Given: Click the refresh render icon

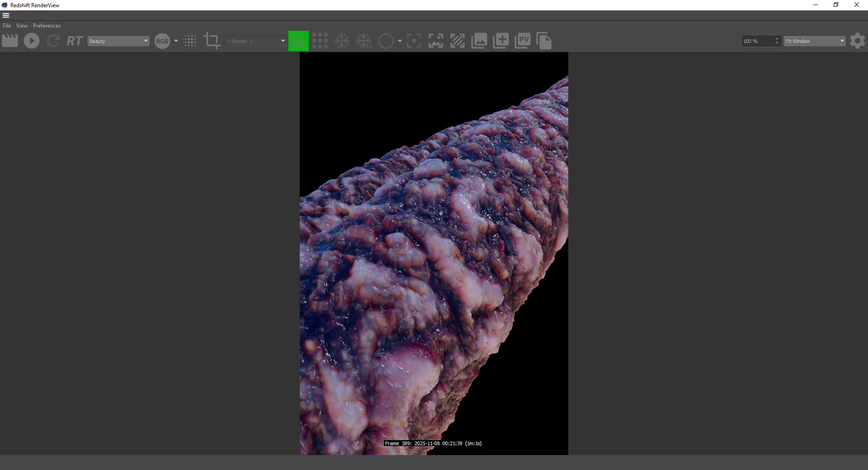Looking at the screenshot, I should pyautogui.click(x=53, y=41).
